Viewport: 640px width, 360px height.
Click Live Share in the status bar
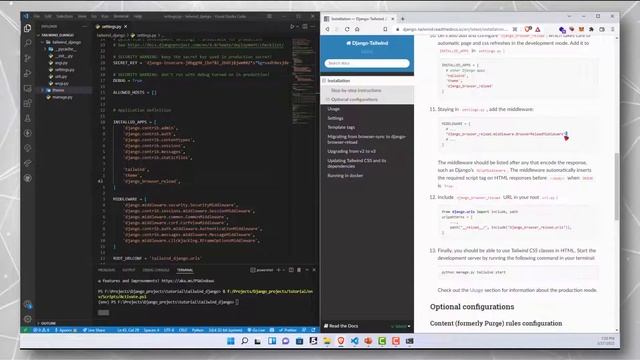pyautogui.click(x=94, y=330)
